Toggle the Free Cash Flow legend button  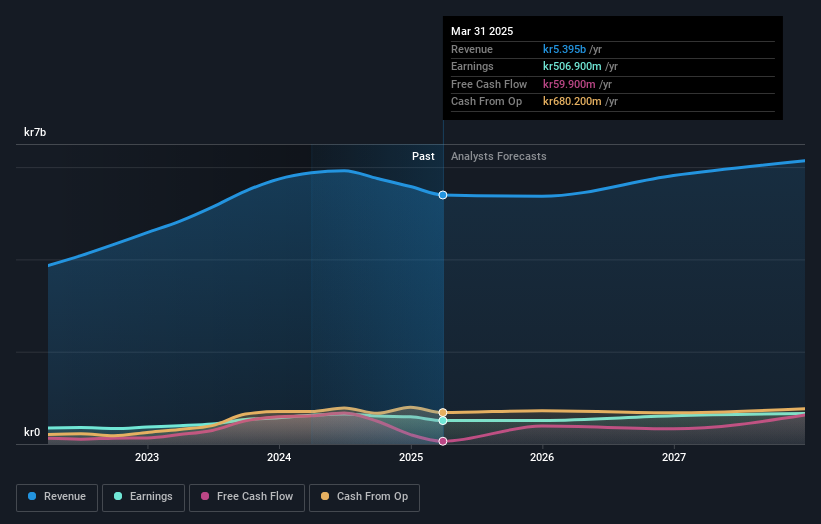(247, 497)
